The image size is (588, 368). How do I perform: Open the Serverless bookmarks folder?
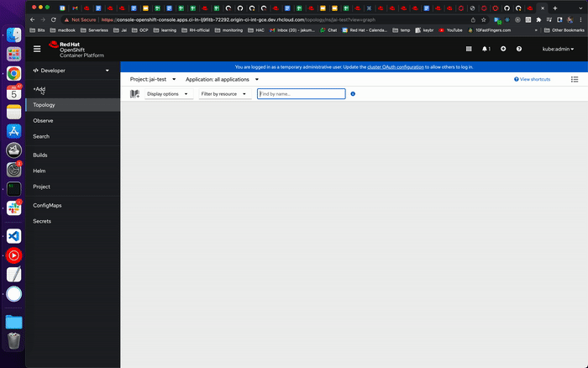tap(94, 30)
